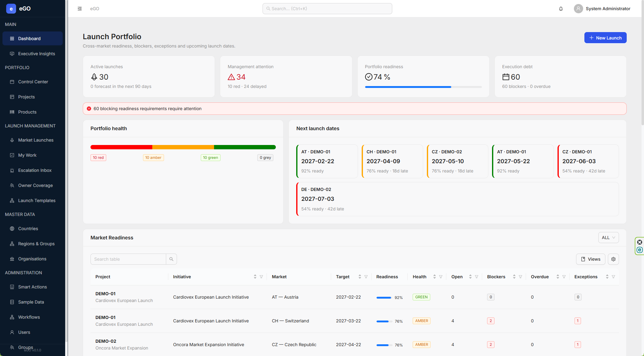Open Market Launches

click(x=32, y=140)
